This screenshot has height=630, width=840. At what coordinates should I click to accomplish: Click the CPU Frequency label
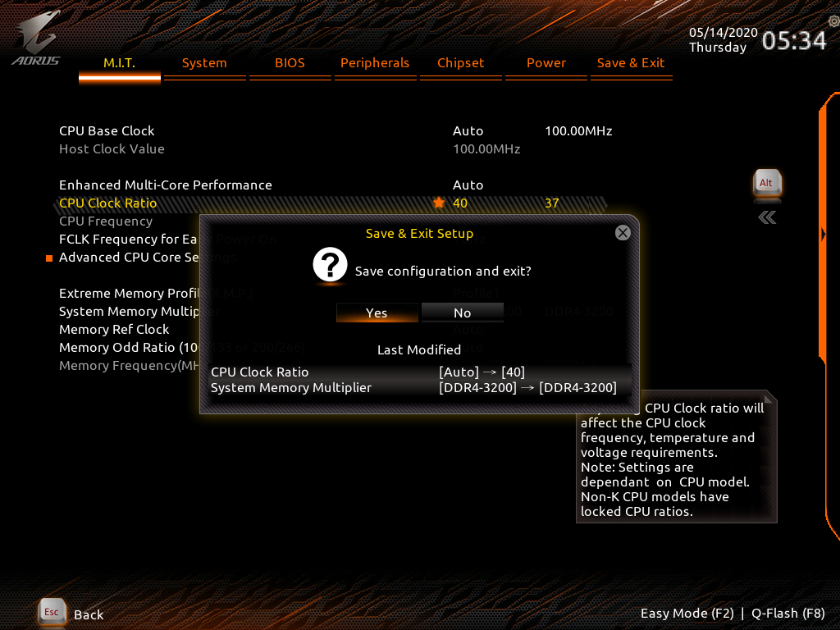coord(106,221)
